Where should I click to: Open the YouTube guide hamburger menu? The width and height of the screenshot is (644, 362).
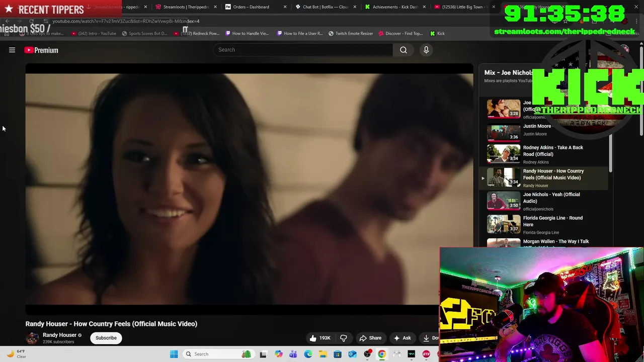(x=12, y=50)
